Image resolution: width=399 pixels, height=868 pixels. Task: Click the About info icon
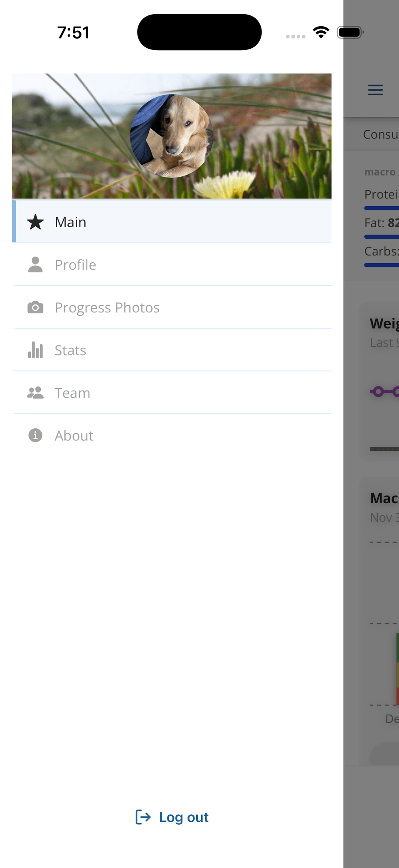pos(35,435)
